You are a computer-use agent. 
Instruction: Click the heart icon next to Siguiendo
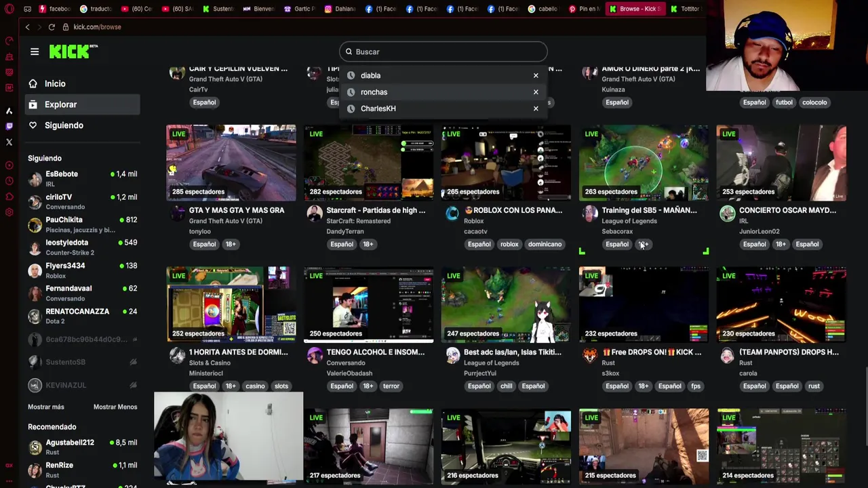tap(33, 125)
